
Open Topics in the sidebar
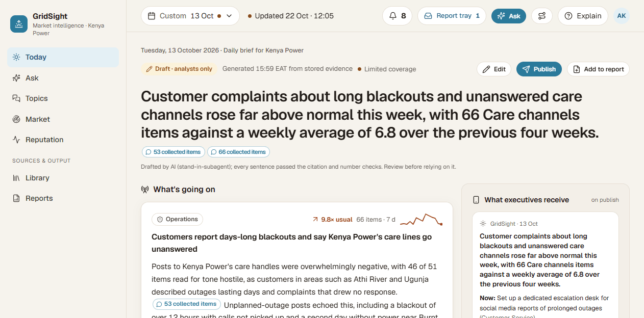[x=63, y=98]
